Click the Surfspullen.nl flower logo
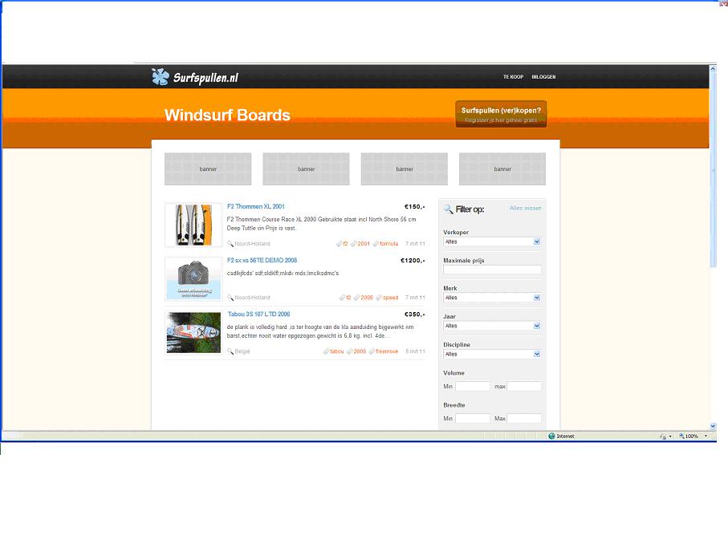 click(160, 77)
